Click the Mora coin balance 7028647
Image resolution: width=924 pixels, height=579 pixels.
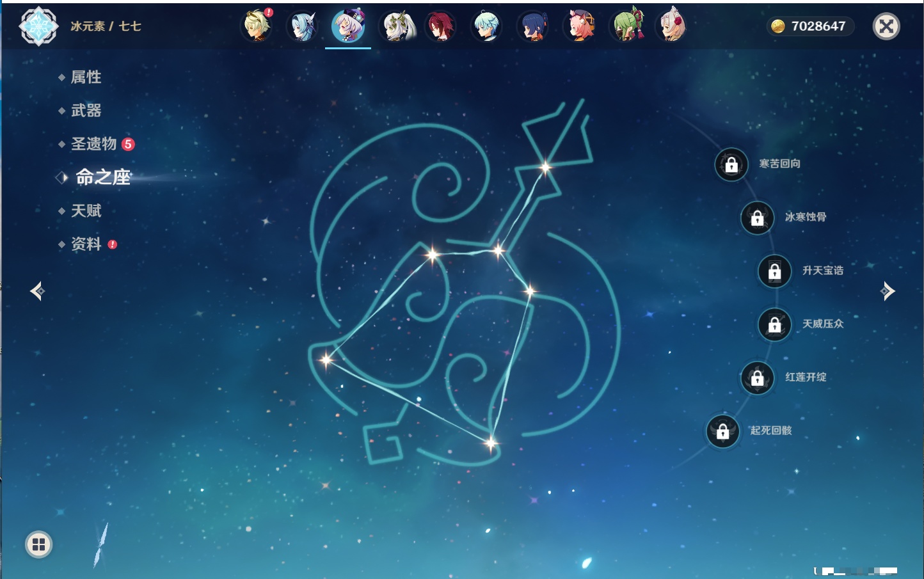[810, 26]
